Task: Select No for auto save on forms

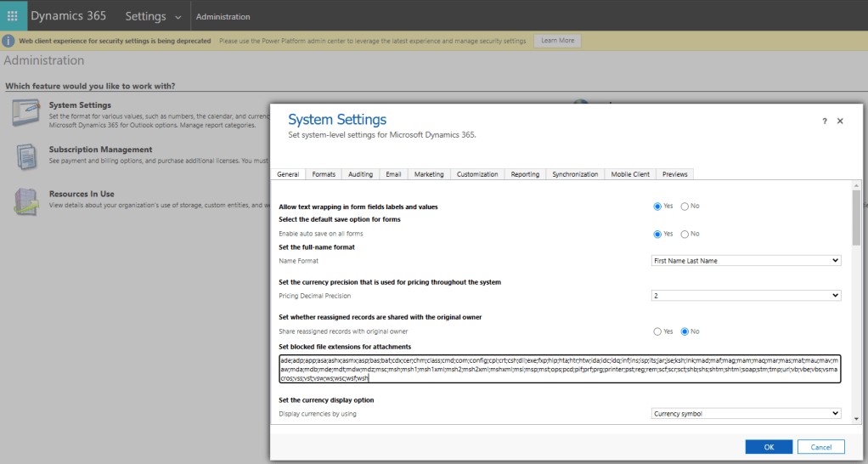Action: click(x=685, y=234)
